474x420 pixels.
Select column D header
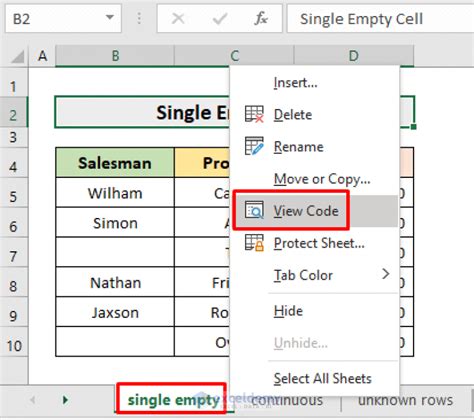pos(354,56)
